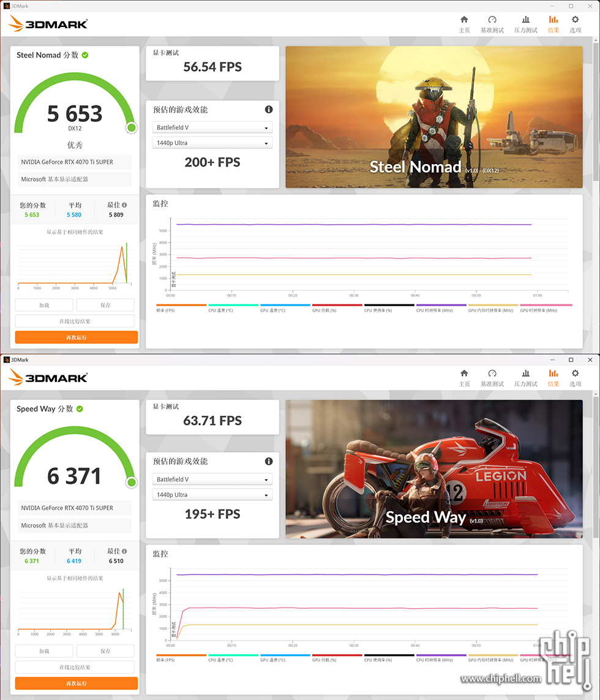Click NVIDIA GeForce RTX 4070 Ti SUPER under Steel Nomad
This screenshot has width=600, height=700.
pos(75,162)
